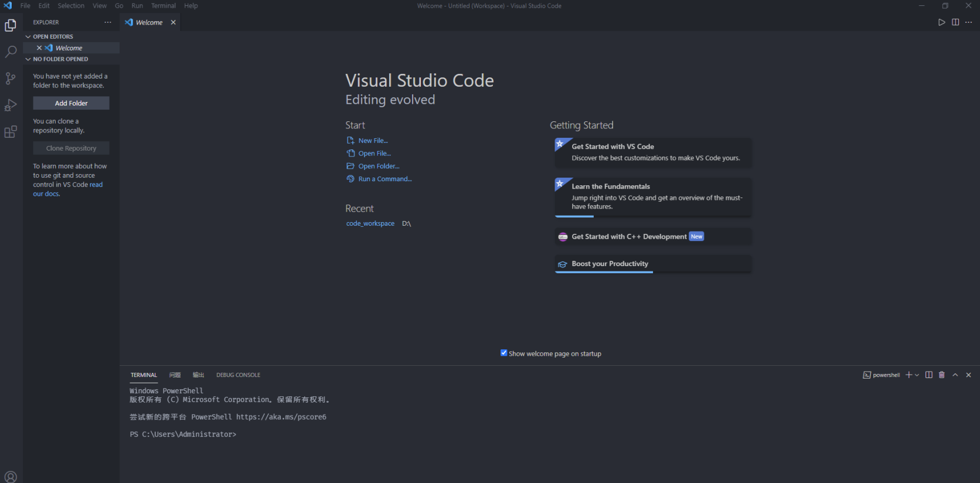The width and height of the screenshot is (980, 483).
Task: Open the Accounts icon in activity bar
Action: click(11, 477)
